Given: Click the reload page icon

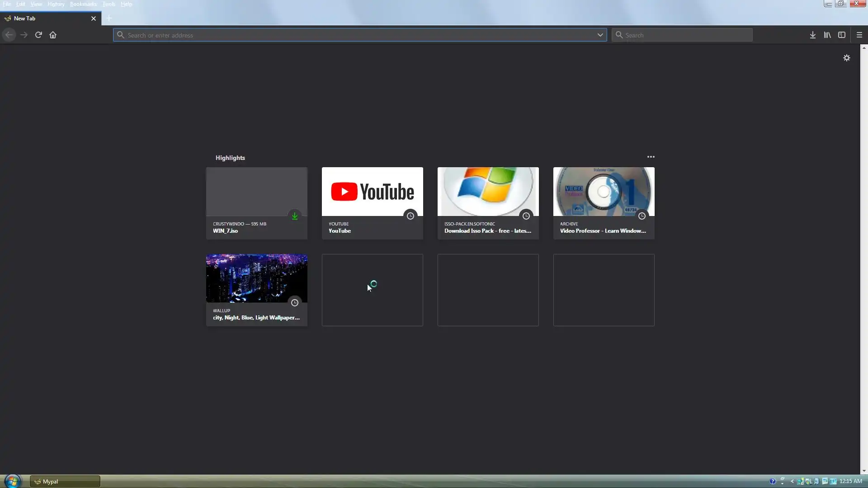Looking at the screenshot, I should pos(38,35).
